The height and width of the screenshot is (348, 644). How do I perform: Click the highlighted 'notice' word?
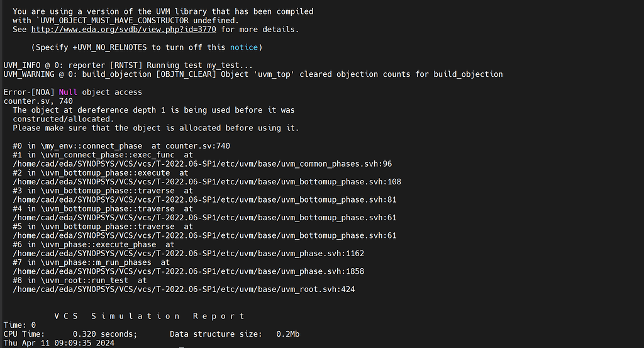point(244,47)
